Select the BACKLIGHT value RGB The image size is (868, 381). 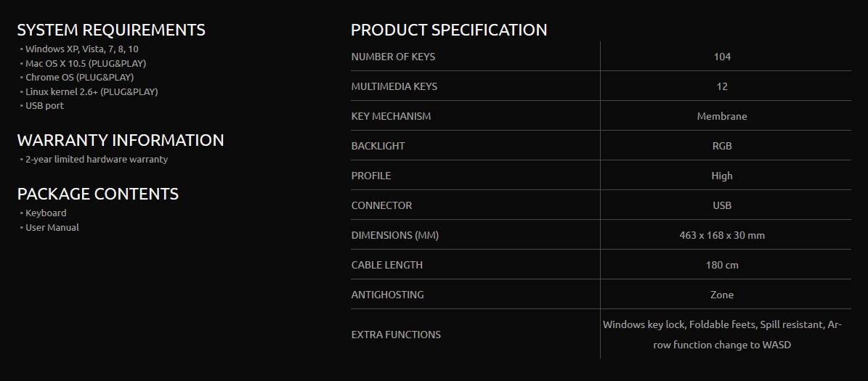click(x=722, y=146)
